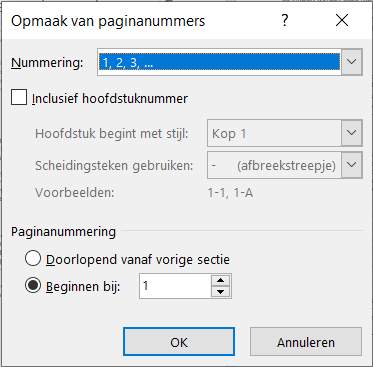373x367 pixels.
Task: Open help with the question mark icon
Action: [x=285, y=21]
